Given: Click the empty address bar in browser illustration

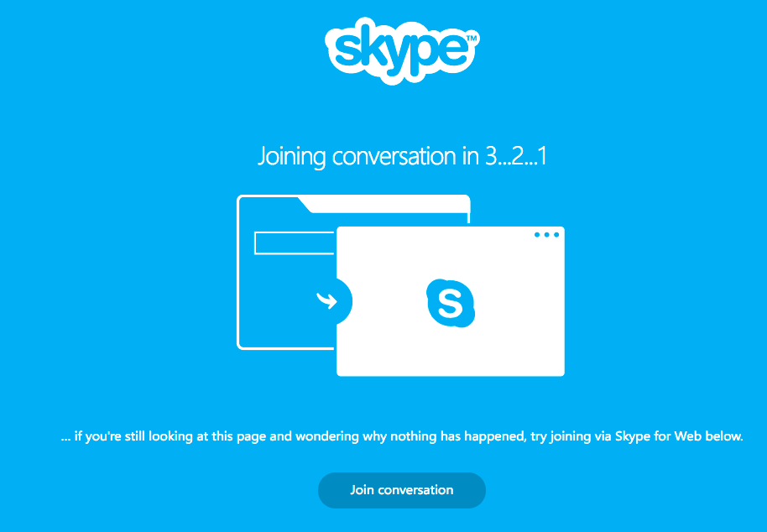Looking at the screenshot, I should [295, 243].
